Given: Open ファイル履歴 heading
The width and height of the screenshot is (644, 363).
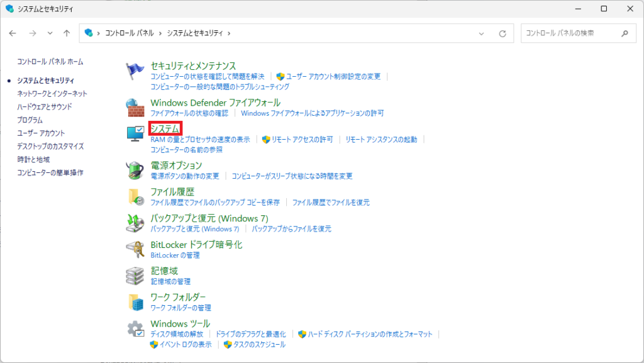Looking at the screenshot, I should pos(172,192).
